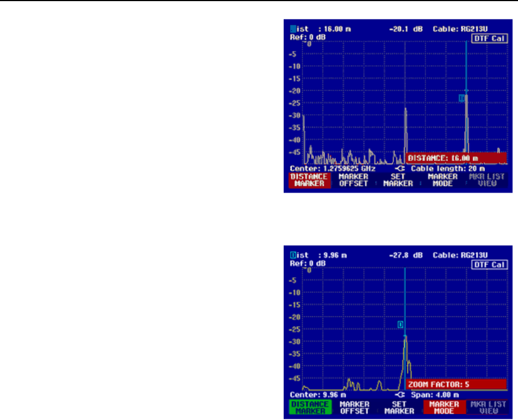Screen dimensions: 518x420
Task: Click 'Ref: 0 dB' in top screen
Action: pos(308,37)
